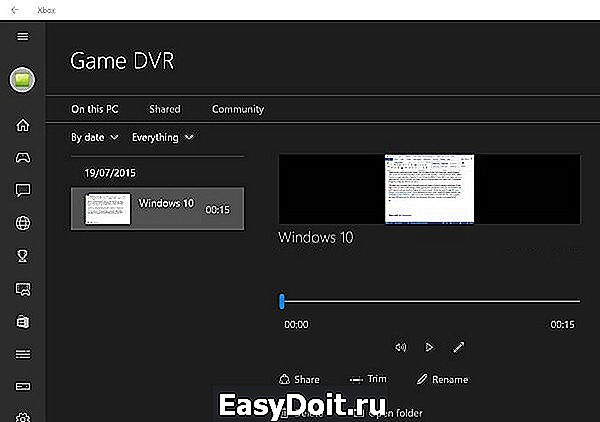Click the video preview area
Image resolution: width=600 pixels, height=422 pixels.
[429, 189]
